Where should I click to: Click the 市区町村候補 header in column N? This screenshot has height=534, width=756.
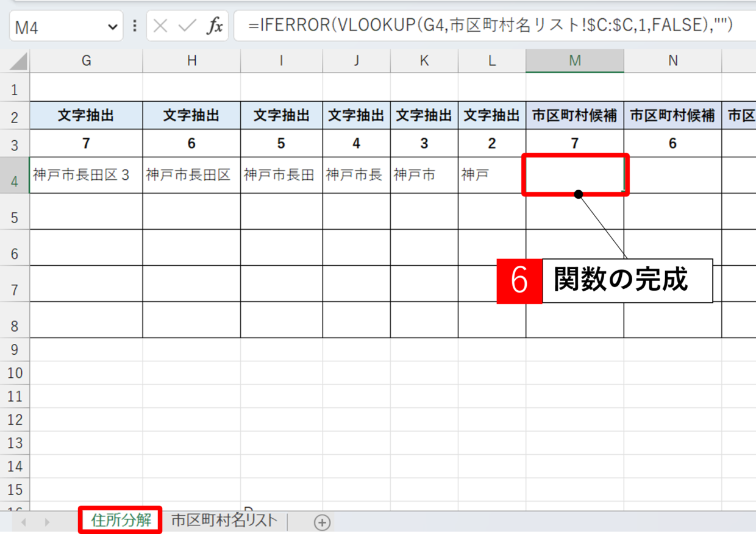tap(672, 116)
